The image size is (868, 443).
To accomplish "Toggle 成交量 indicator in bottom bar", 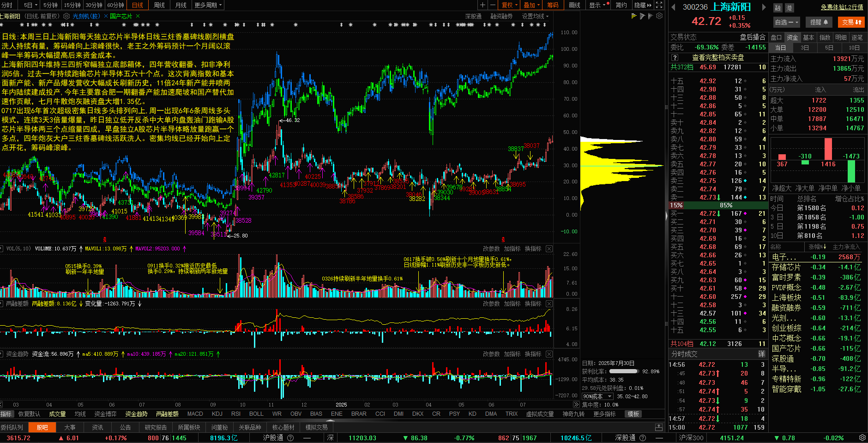I will 57,414.
